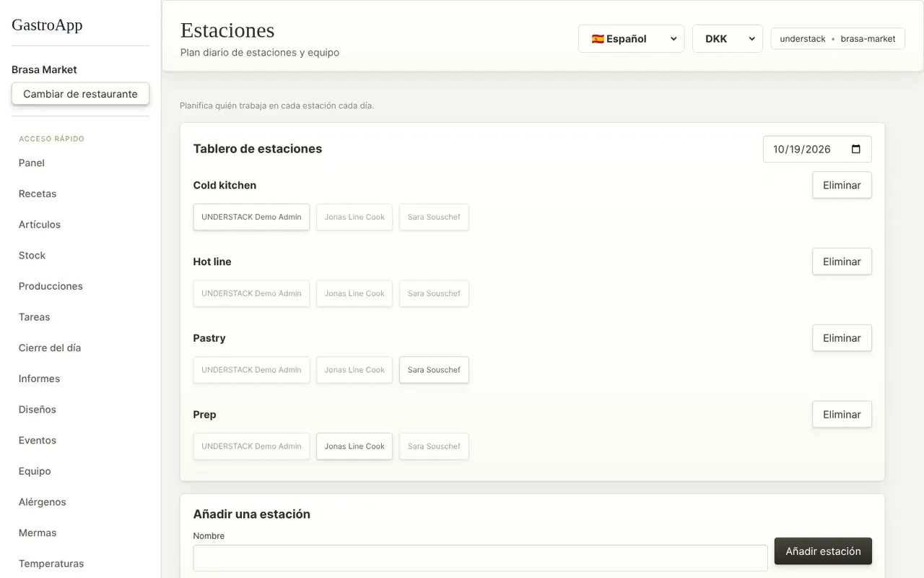
Task: Open Cierre del día
Action: pyautogui.click(x=50, y=348)
